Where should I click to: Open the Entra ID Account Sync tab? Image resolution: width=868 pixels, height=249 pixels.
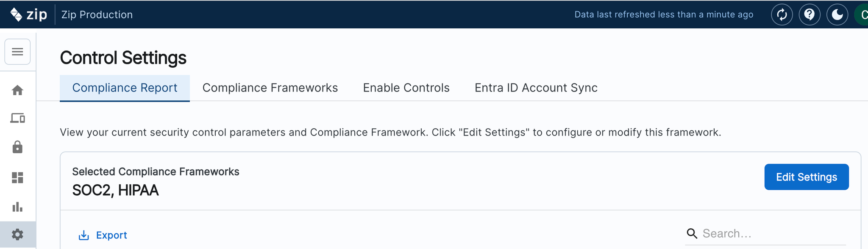point(536,88)
